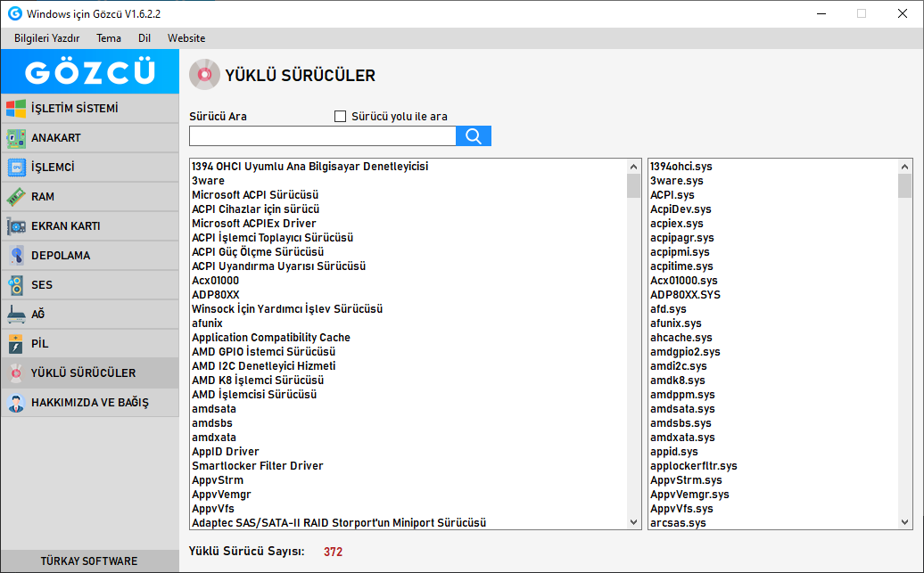Open the Dil menu

144,38
